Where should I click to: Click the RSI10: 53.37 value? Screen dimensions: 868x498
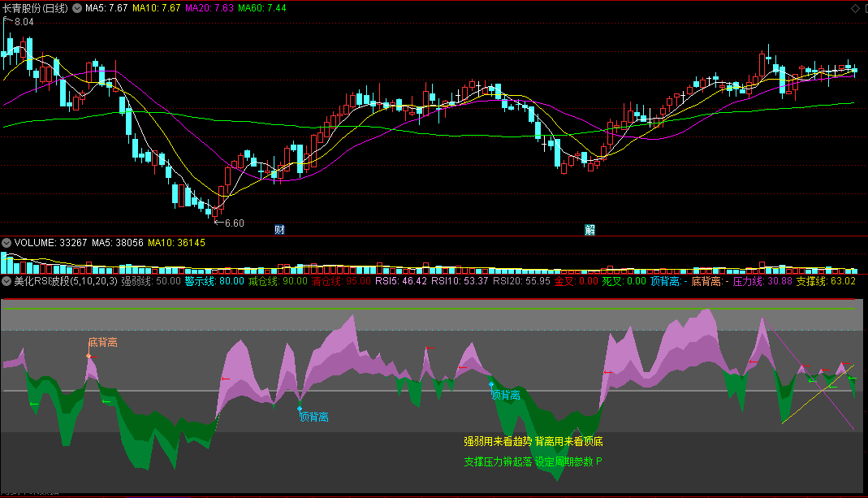tap(460, 281)
